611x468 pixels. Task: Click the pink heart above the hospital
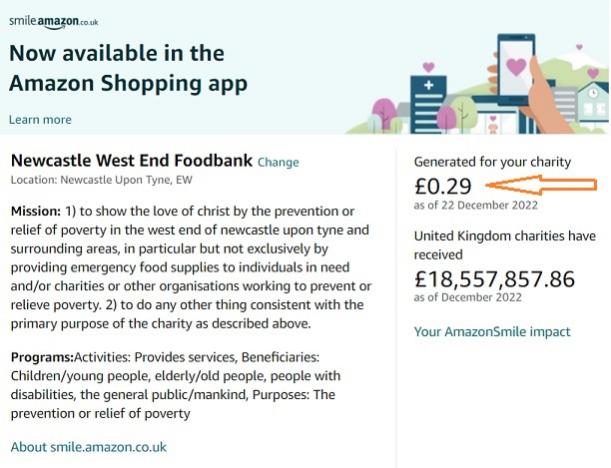point(429,68)
